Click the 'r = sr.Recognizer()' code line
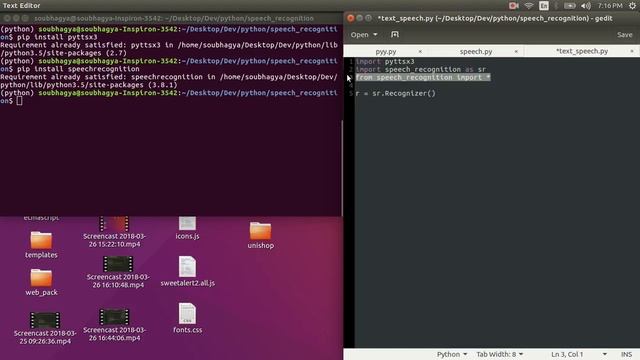 point(396,93)
